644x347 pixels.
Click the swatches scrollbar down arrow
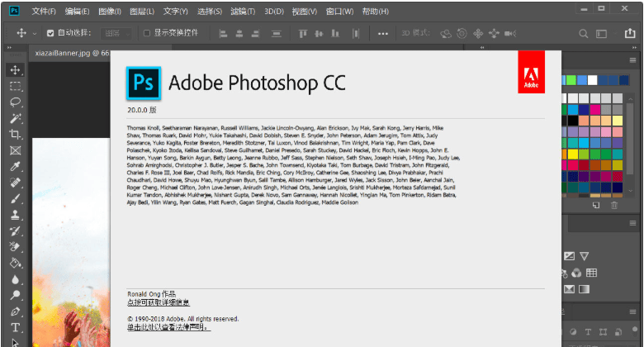(631, 191)
